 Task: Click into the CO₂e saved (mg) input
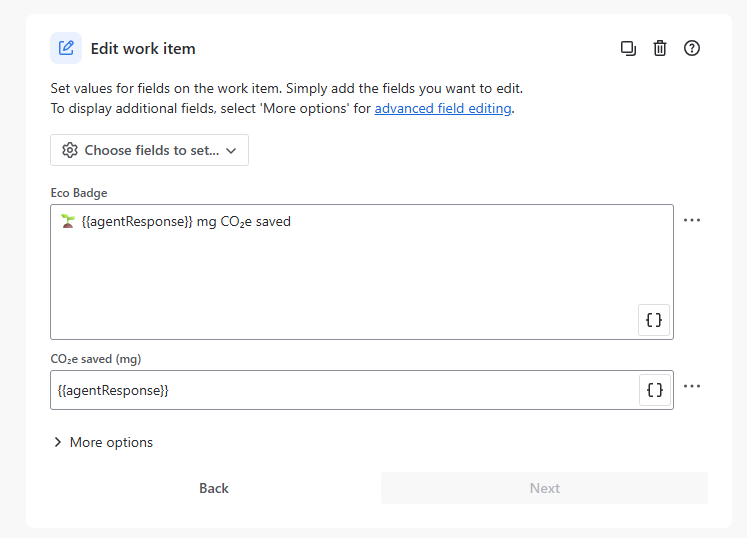point(340,390)
